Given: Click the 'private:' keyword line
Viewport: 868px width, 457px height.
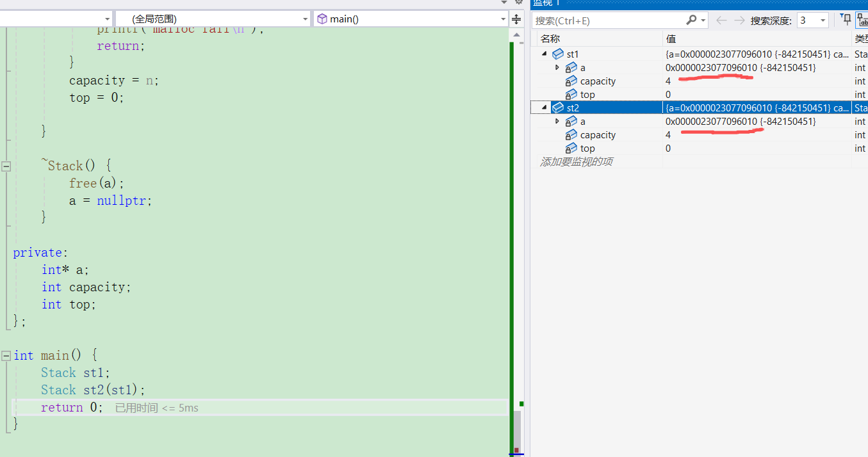Looking at the screenshot, I should click(x=40, y=253).
